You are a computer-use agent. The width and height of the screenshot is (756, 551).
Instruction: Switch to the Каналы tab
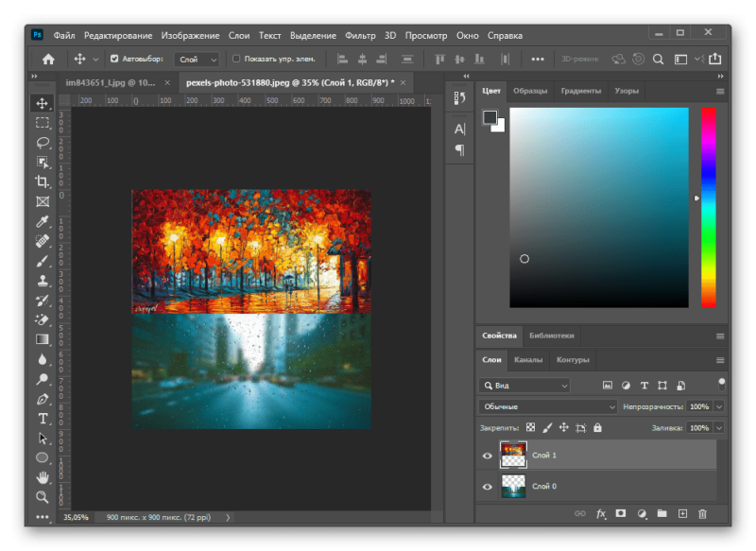coord(528,360)
